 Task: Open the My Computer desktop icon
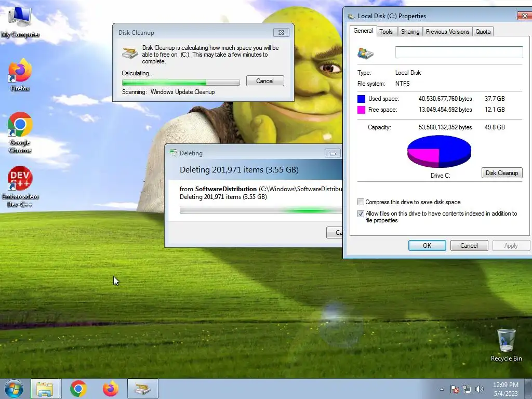(20, 21)
